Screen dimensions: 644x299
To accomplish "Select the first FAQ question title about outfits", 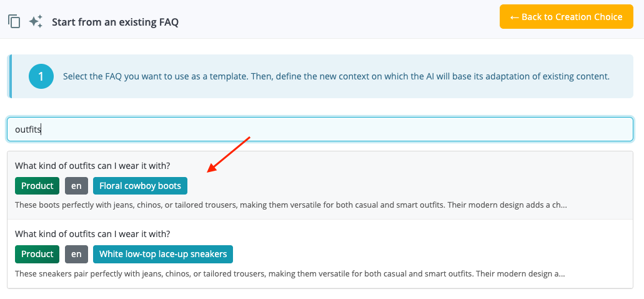I will click(x=92, y=166).
